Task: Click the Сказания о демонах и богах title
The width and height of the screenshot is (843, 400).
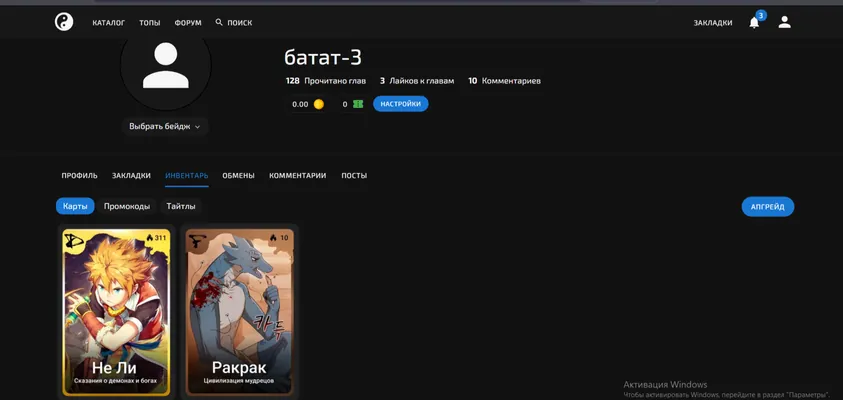Action: pos(116,381)
